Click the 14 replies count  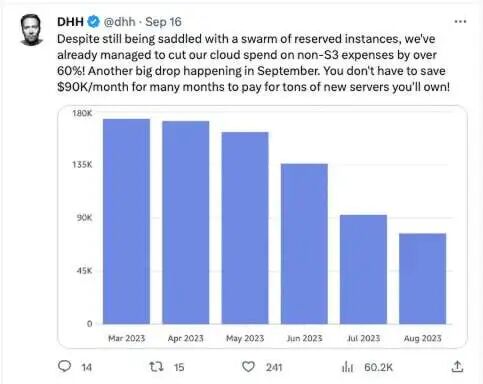coord(87,367)
